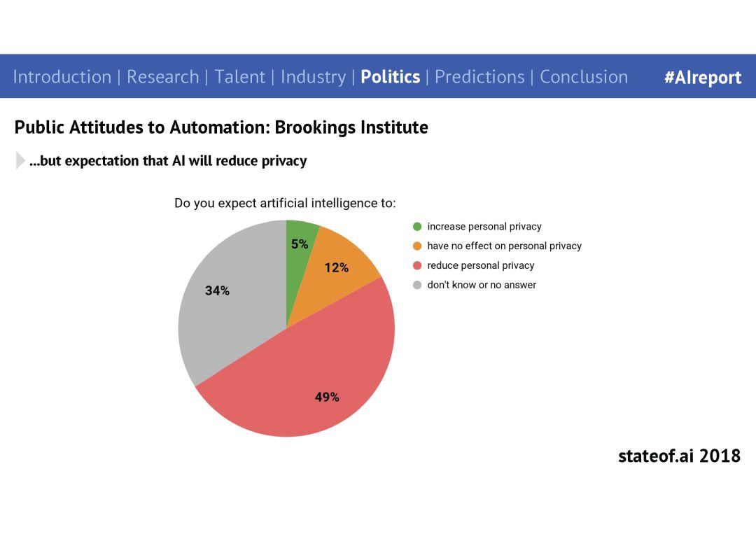Jump to the Conclusion section tab
The height and width of the screenshot is (534, 756).
tap(584, 77)
